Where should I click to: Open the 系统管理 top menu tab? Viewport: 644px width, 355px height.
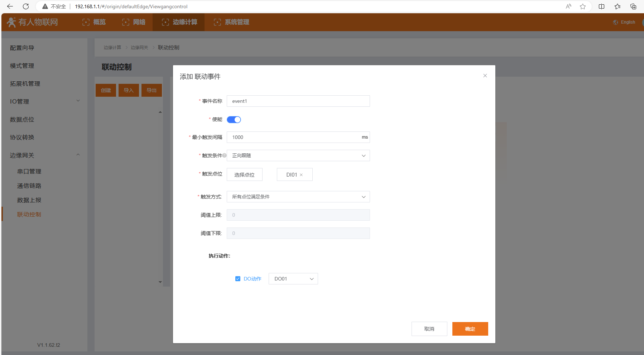pyautogui.click(x=232, y=22)
